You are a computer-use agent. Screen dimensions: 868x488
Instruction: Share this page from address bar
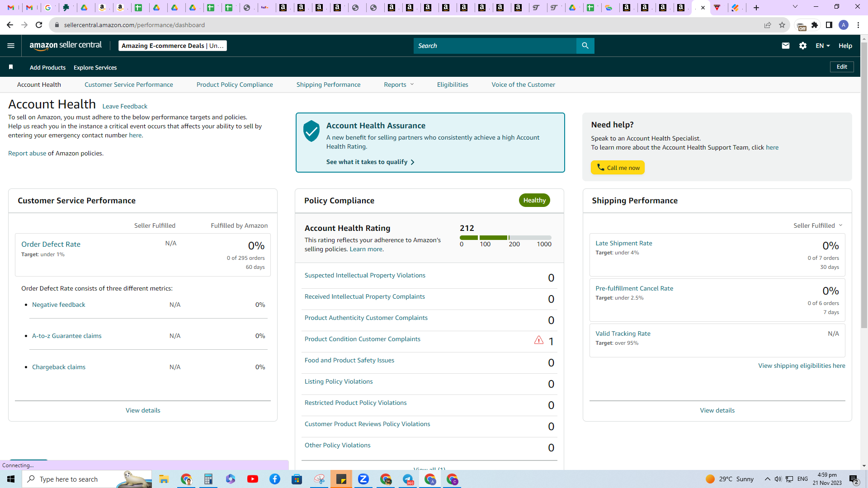767,25
